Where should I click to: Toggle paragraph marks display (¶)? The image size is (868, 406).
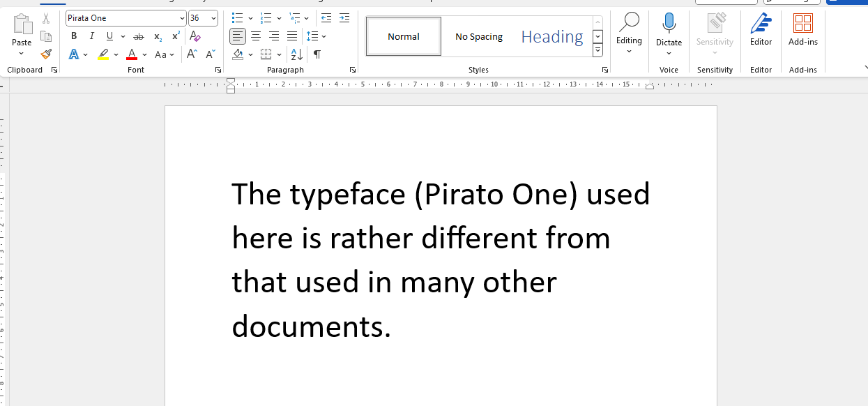coord(317,54)
